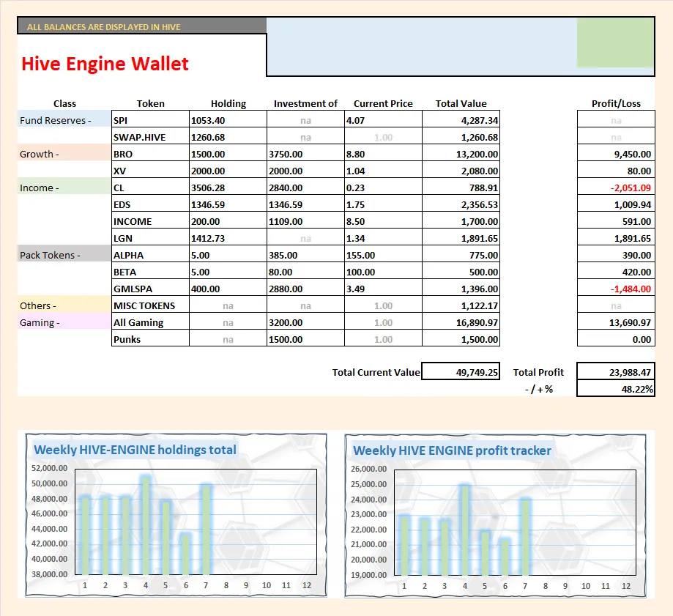Click the All Gaming token cell
The height and width of the screenshot is (616, 673).
(x=150, y=322)
